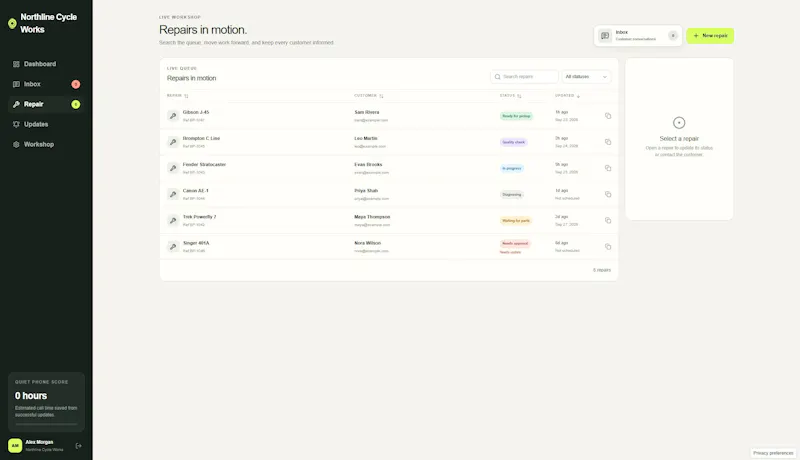Copy icon on the Singer 401A row
The height and width of the screenshot is (460, 800).
[x=608, y=246]
